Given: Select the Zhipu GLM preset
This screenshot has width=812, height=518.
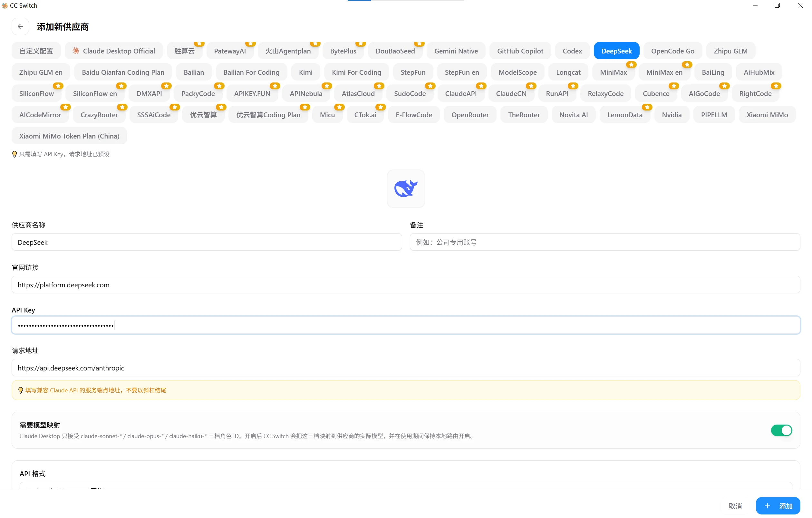Looking at the screenshot, I should point(730,51).
